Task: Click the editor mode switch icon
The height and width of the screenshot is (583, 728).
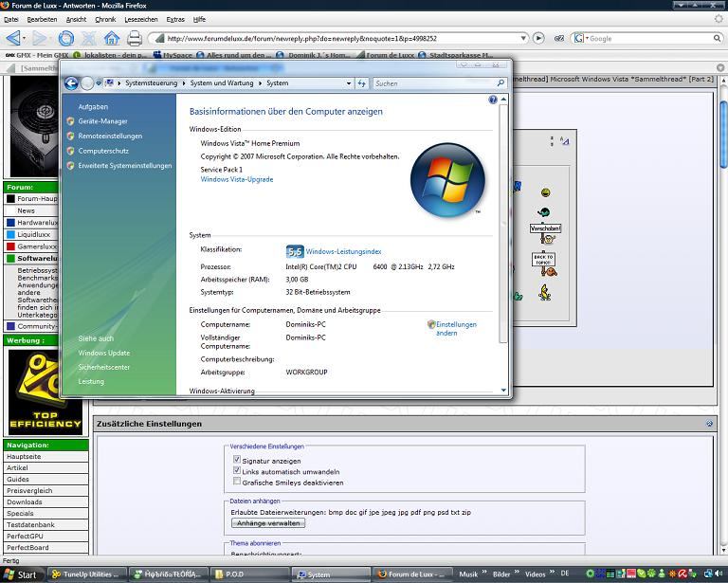Action: tap(564, 140)
